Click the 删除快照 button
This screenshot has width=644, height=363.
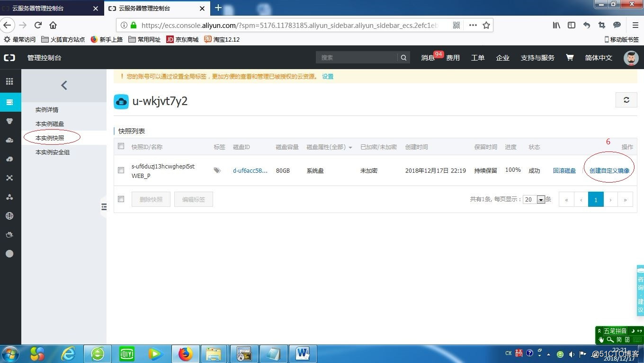tap(151, 199)
